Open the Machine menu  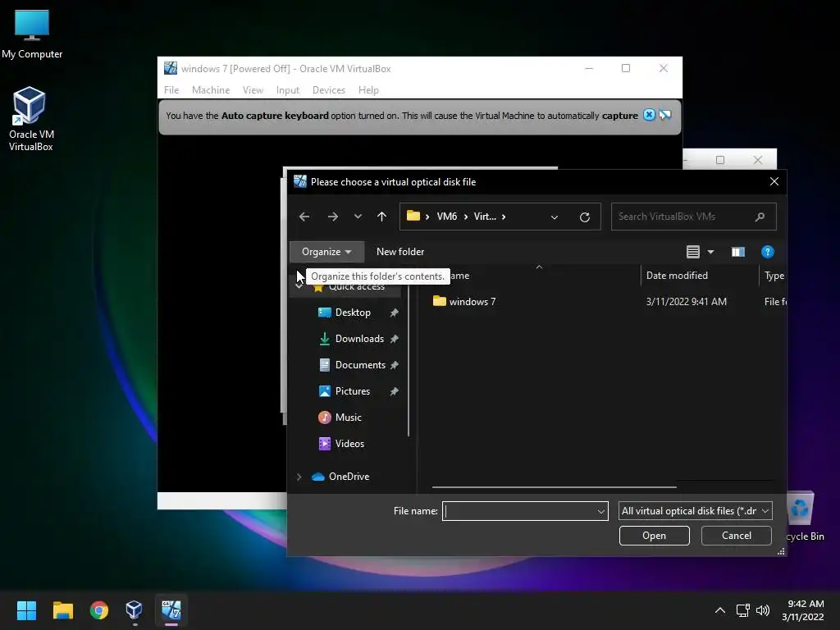[x=211, y=90]
